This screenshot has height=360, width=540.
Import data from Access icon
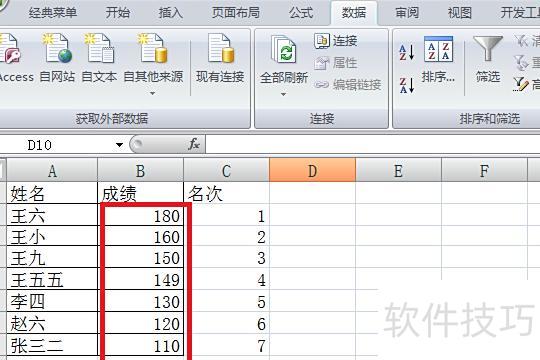pyautogui.click(x=10, y=50)
